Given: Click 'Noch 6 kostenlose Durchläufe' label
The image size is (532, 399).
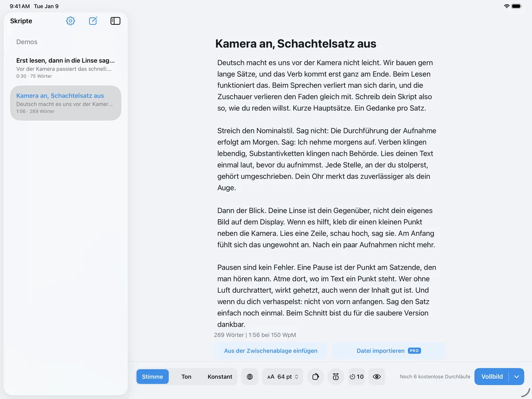Looking at the screenshot, I should pos(435,377).
